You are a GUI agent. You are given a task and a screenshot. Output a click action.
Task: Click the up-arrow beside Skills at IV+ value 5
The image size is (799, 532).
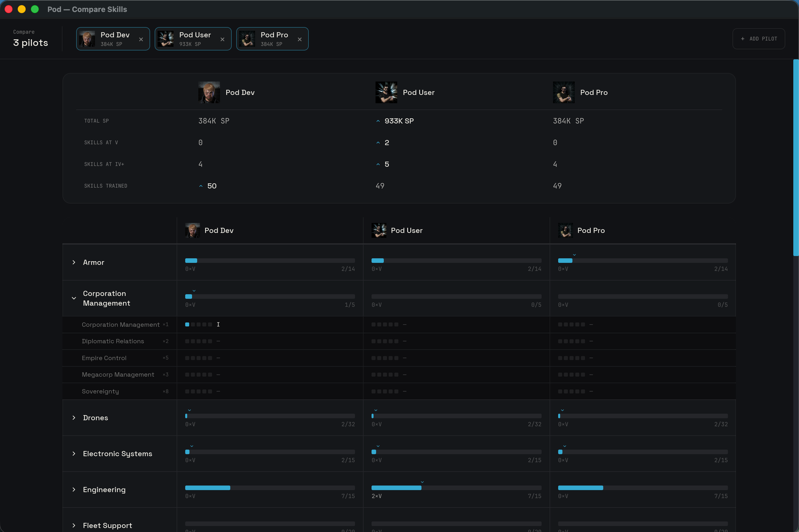click(378, 165)
